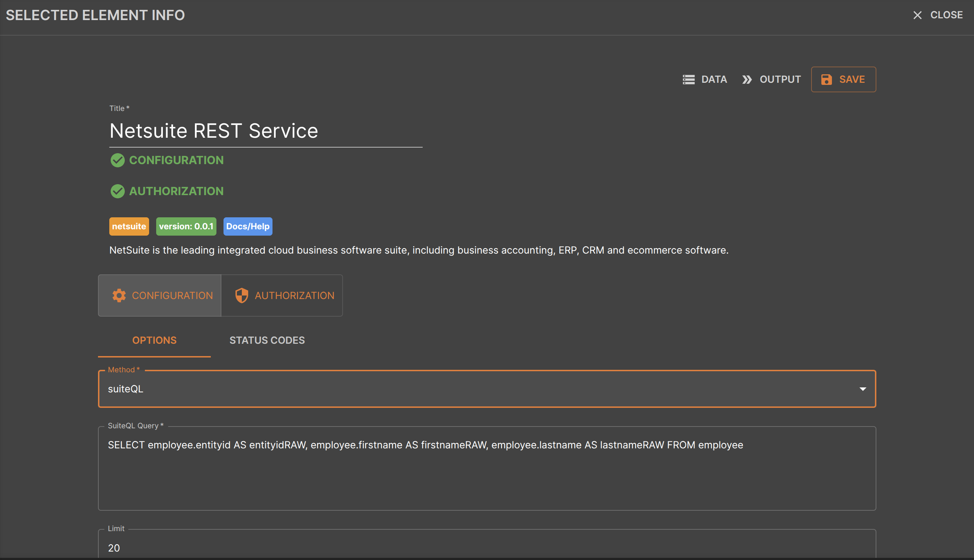Viewport: 974px width, 560px height.
Task: Open the OUTPUT view
Action: tap(771, 80)
